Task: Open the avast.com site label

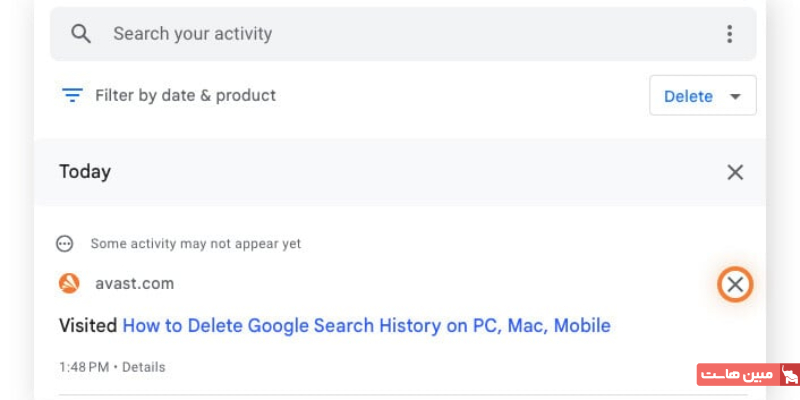Action: [x=134, y=284]
